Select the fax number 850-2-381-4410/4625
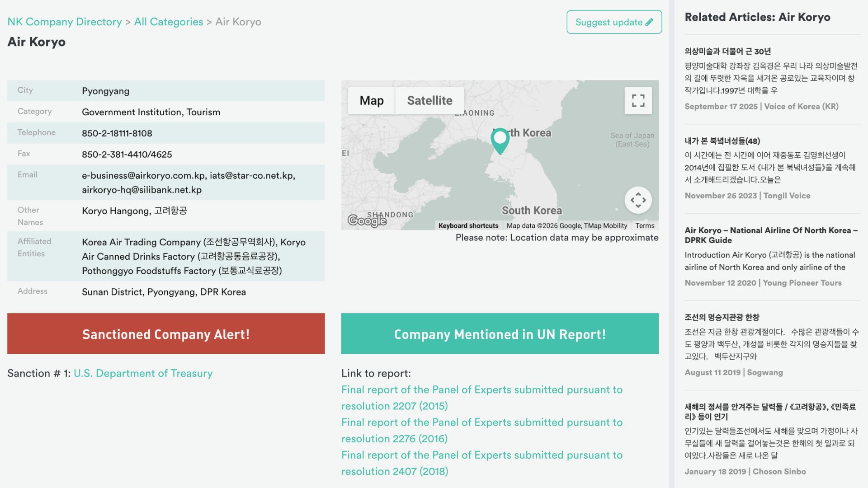The height and width of the screenshot is (488, 868). point(127,155)
